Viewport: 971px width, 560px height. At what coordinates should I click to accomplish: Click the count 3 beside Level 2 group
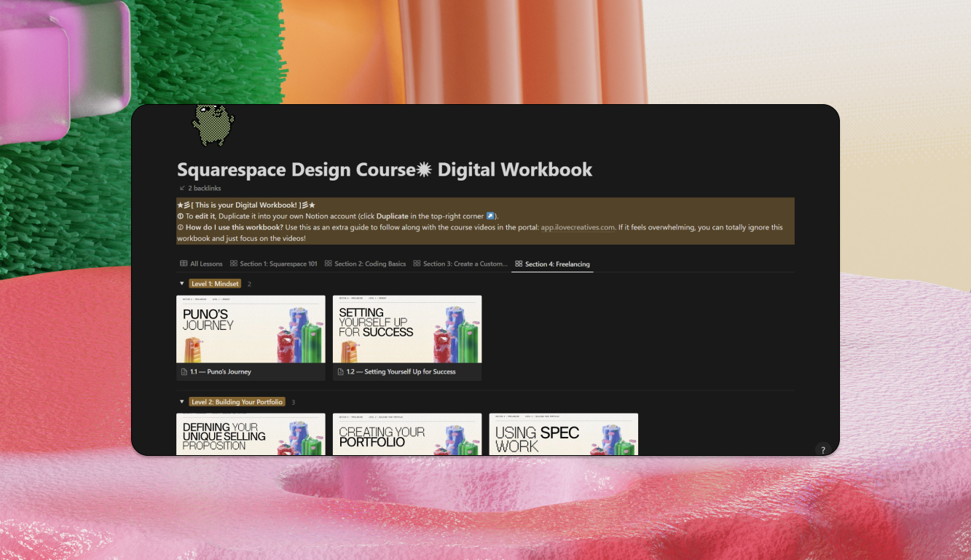click(294, 402)
